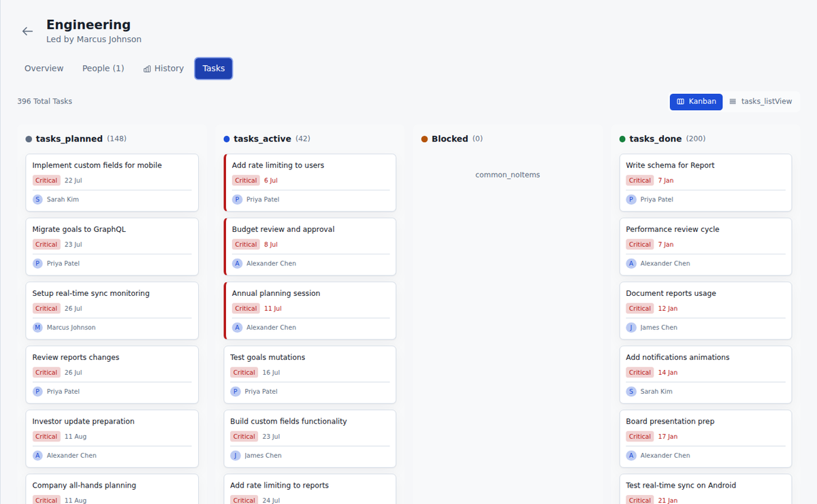Select the Tasks tab
This screenshot has height=504, width=817.
pos(214,69)
